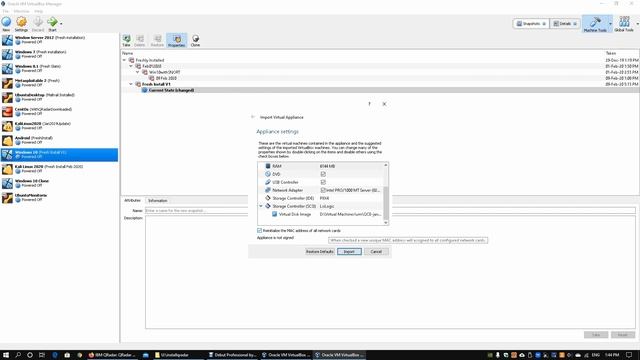Select the KaliLinux2020 VM entry

click(59, 126)
